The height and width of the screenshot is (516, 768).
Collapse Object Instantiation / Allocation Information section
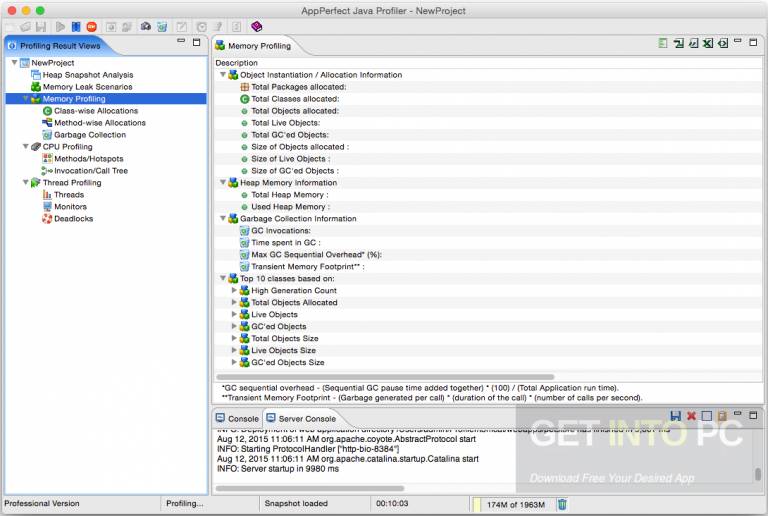pyautogui.click(x=223, y=74)
